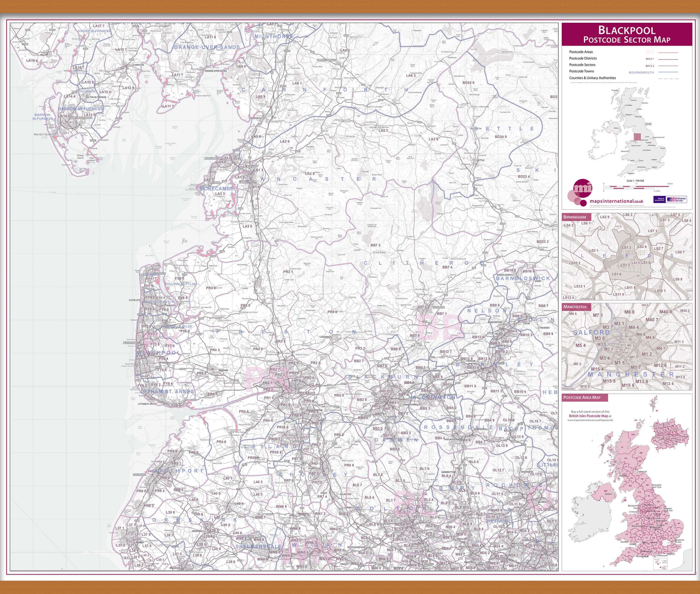Click the 'LA2 0' sector label
Screen dimensions: 700x594
click(x=247, y=226)
